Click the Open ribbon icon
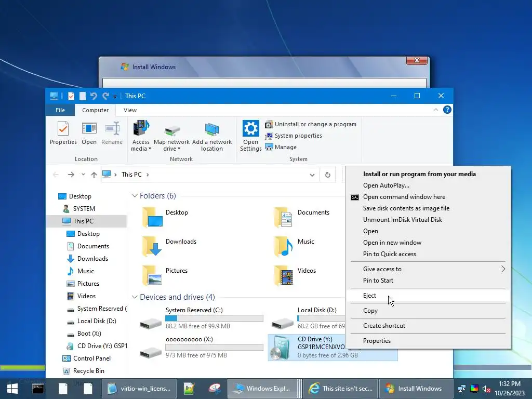532x399 pixels. coord(89,133)
